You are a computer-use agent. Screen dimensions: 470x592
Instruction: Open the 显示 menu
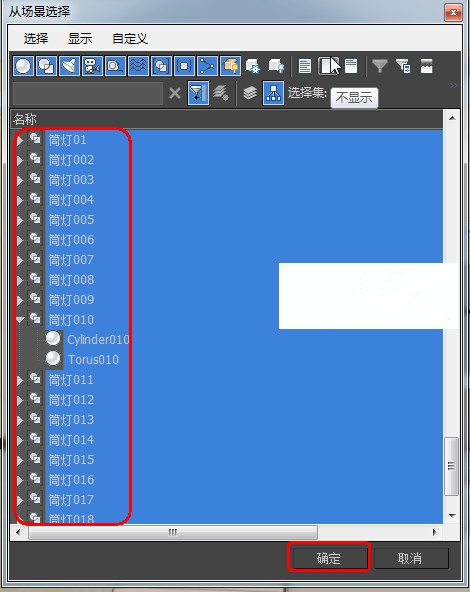[x=80, y=38]
